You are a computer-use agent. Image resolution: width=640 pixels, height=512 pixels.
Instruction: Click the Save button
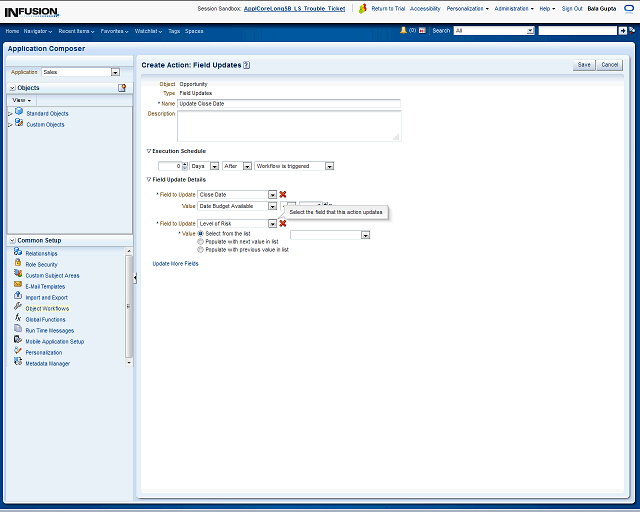(584, 65)
